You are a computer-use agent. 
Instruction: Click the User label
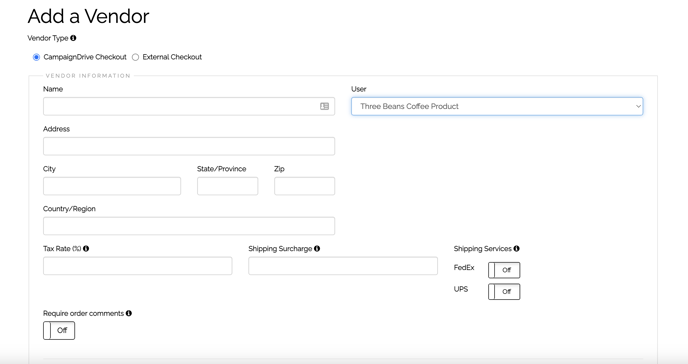click(x=358, y=89)
